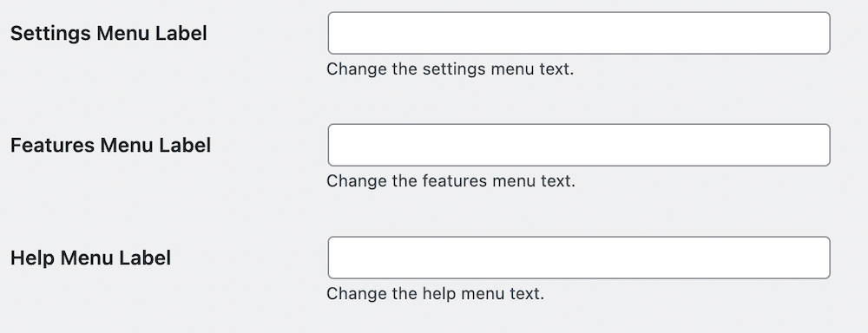Click "Change the help menu text." description
Viewport: 868px width, 333px height.
pyautogui.click(x=436, y=294)
